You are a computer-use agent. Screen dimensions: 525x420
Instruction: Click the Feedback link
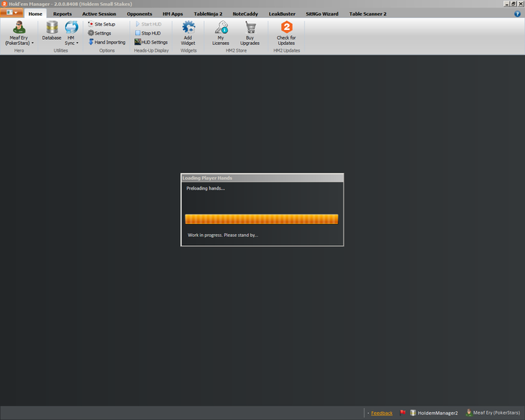coord(382,413)
